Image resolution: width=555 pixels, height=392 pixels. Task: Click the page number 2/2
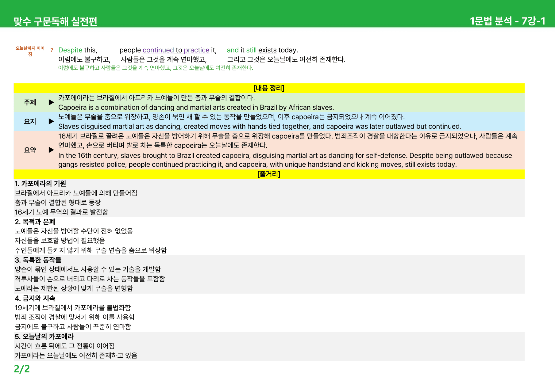pyautogui.click(x=22, y=369)
